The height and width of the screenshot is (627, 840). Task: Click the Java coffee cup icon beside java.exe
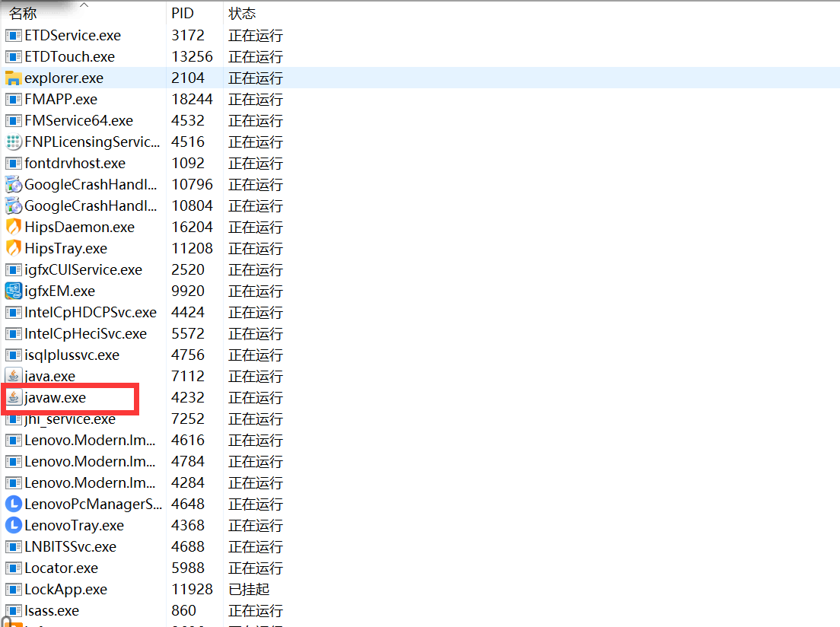click(12, 376)
